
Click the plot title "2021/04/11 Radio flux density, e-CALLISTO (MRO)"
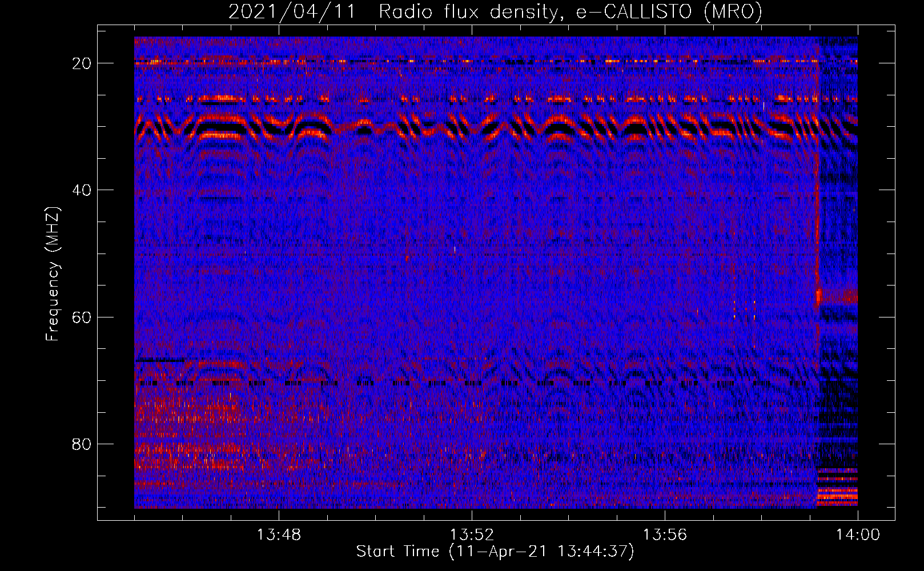495,12
